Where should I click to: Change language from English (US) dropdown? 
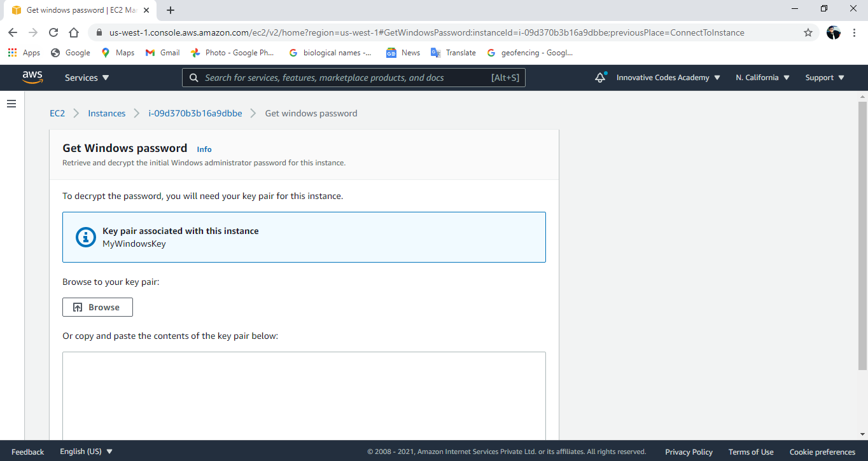86,451
